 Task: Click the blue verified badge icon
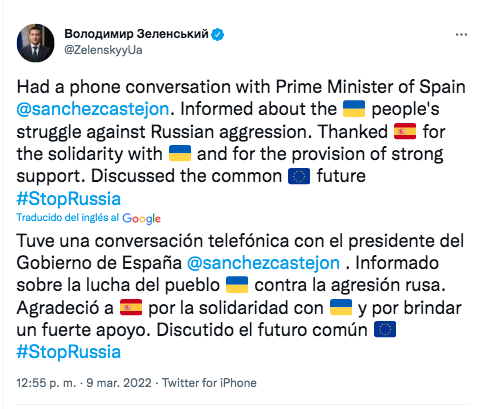point(218,34)
